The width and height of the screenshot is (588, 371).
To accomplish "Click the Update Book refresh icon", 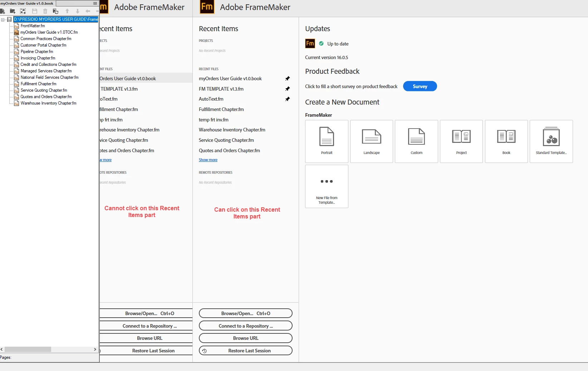I will (55, 11).
